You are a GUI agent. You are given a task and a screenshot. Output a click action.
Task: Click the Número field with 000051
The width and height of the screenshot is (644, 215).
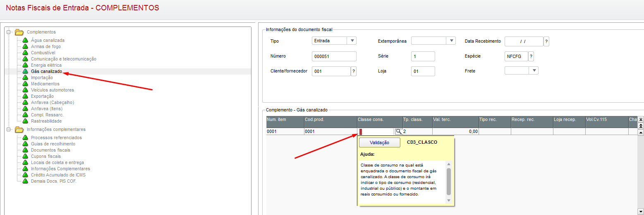(334, 56)
